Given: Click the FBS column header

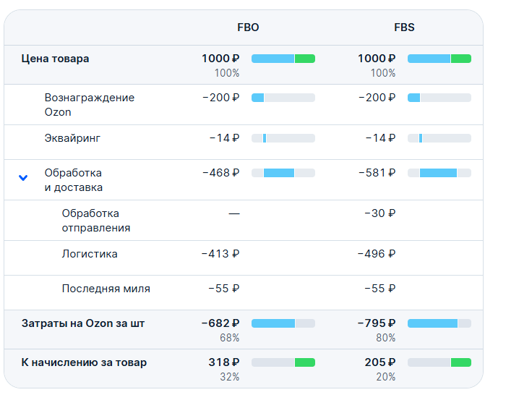Looking at the screenshot, I should point(404,27).
